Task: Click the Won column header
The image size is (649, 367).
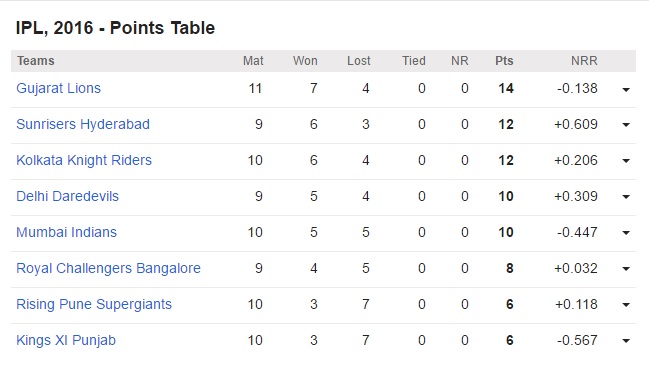Action: [305, 61]
